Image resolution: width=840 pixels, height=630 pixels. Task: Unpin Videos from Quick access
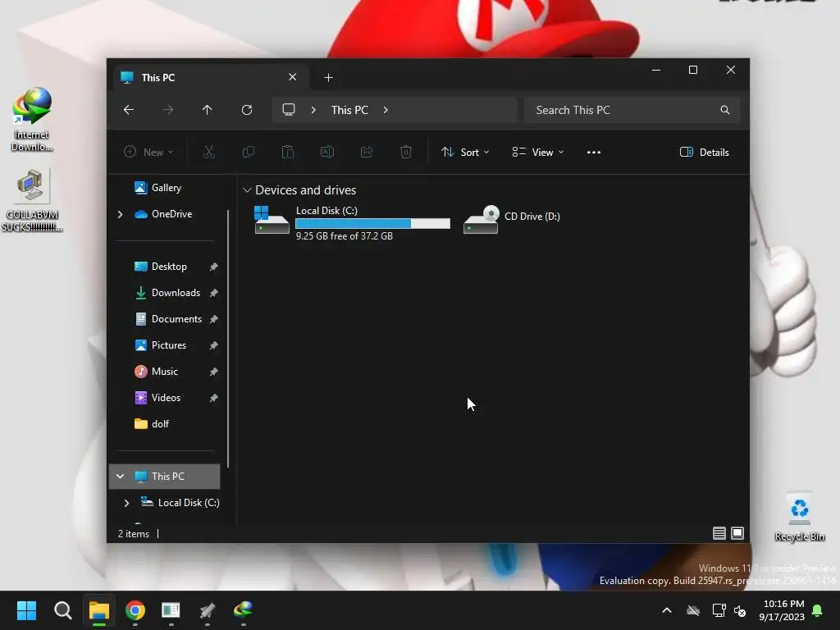(214, 398)
